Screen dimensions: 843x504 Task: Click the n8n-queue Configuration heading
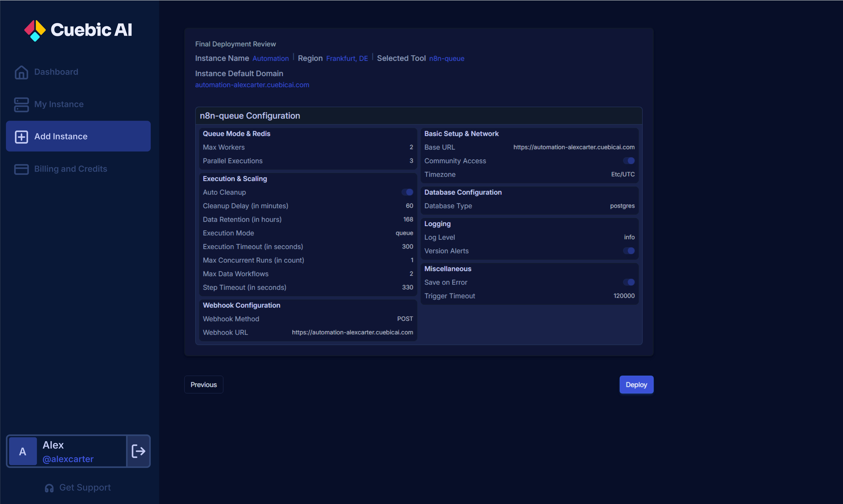[x=250, y=116]
